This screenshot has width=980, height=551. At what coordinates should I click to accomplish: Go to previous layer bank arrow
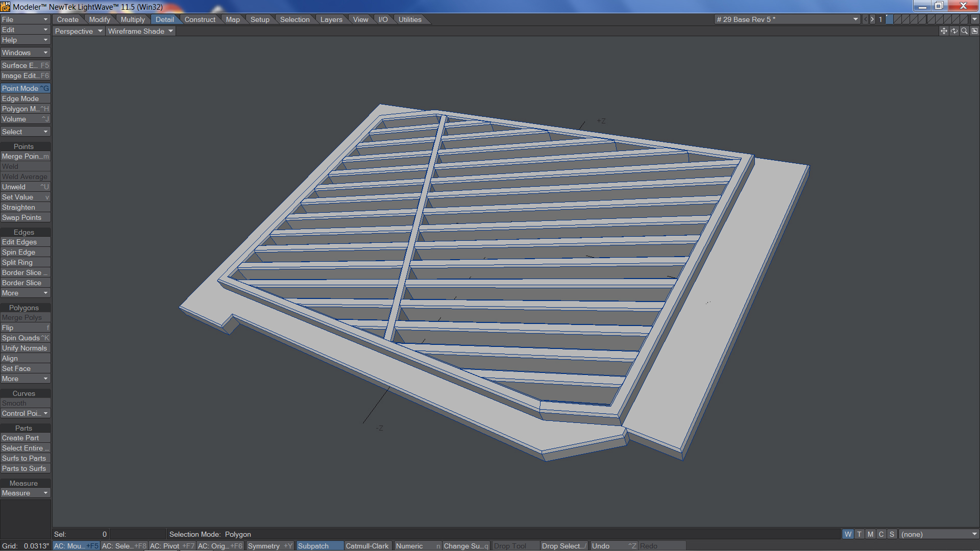pos(866,19)
